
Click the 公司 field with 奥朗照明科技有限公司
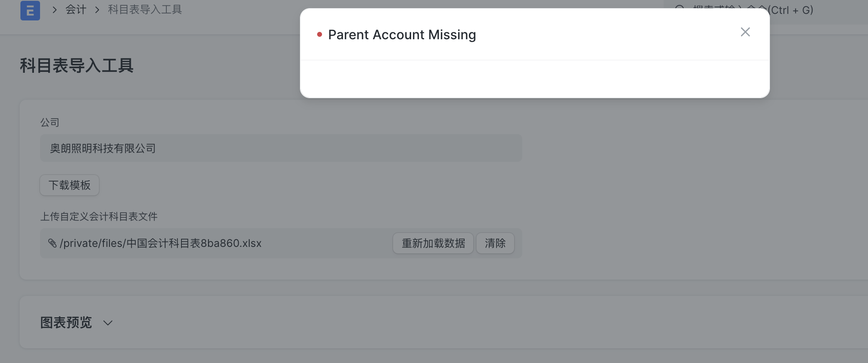coord(281,148)
